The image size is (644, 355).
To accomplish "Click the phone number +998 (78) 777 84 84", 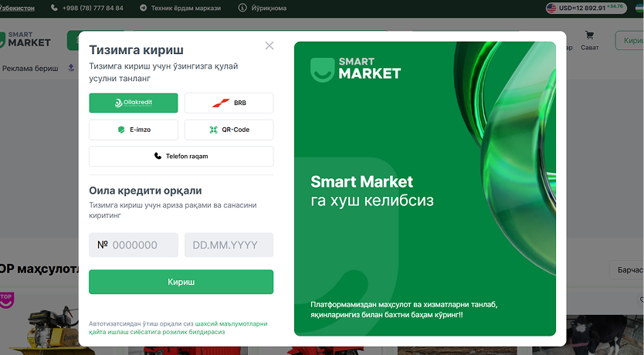I will [93, 8].
